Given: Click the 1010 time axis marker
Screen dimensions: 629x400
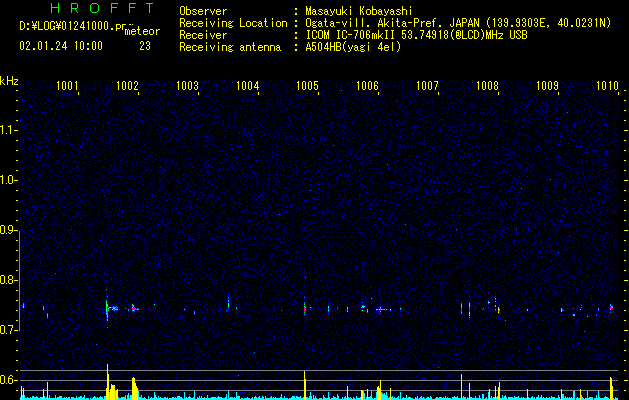Looking at the screenshot, I should click(607, 86).
